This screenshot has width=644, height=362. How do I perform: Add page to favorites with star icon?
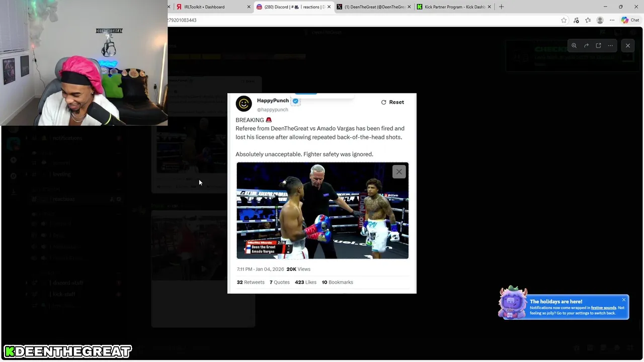click(564, 20)
